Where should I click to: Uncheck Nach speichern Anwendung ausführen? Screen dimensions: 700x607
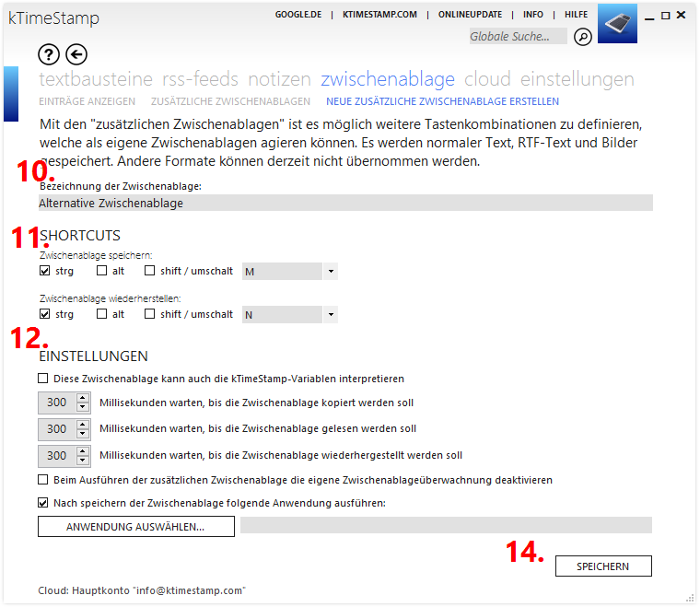pyautogui.click(x=43, y=503)
